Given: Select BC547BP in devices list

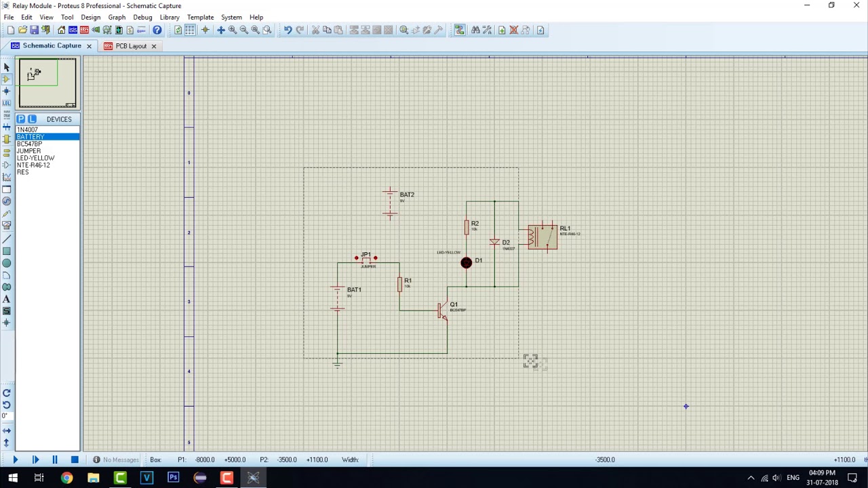Looking at the screenshot, I should click(47, 144).
